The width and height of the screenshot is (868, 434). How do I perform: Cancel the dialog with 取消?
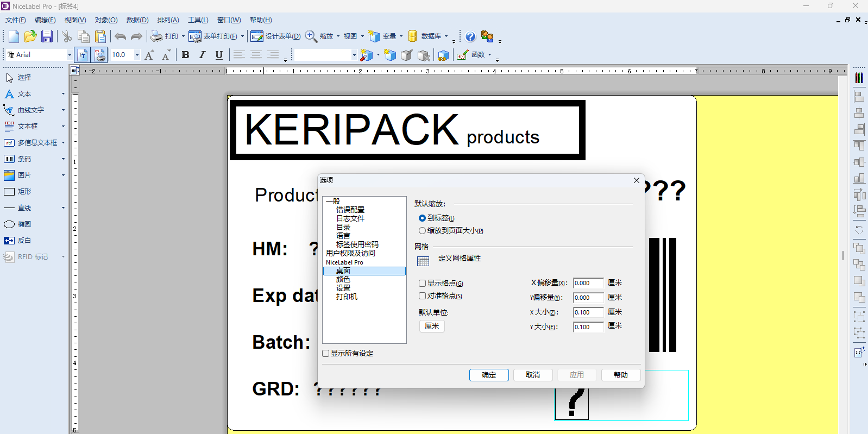[x=533, y=375]
